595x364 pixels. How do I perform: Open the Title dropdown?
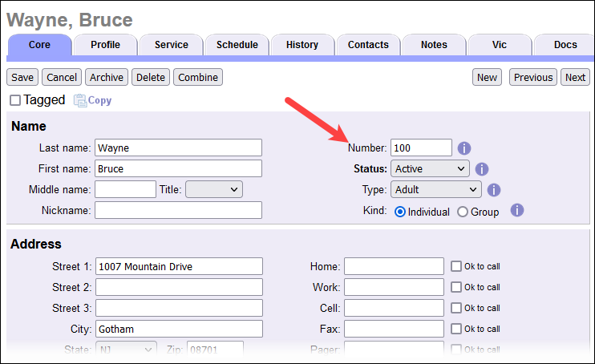tap(213, 189)
